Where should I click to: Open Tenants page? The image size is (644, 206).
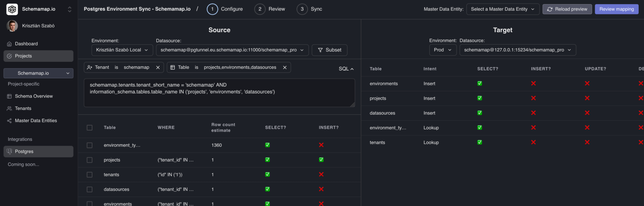38,108
